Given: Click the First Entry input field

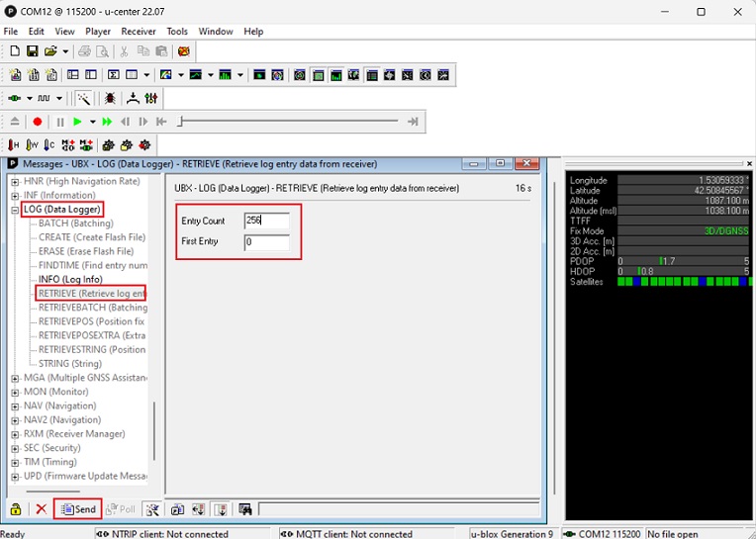Looking at the screenshot, I should (266, 242).
